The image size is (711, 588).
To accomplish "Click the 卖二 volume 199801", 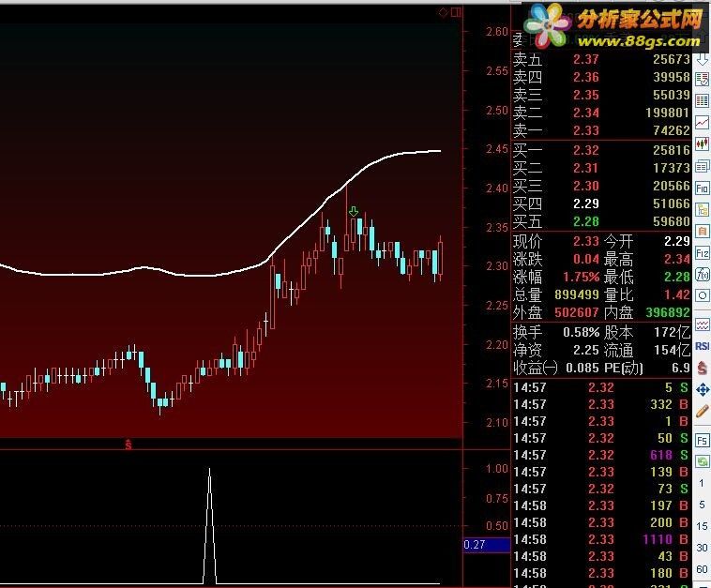I will 667,113.
